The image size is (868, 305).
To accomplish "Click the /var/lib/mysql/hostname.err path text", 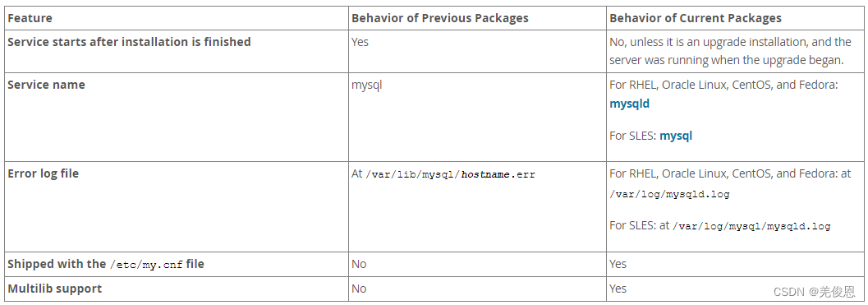I will click(x=451, y=174).
